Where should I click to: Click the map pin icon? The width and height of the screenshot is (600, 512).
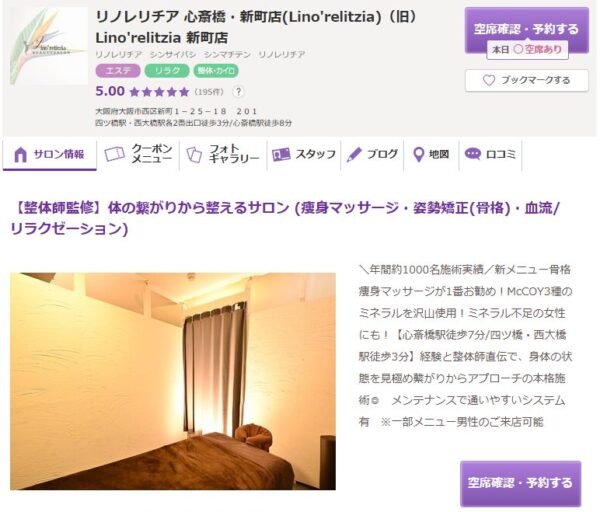pyautogui.click(x=419, y=155)
